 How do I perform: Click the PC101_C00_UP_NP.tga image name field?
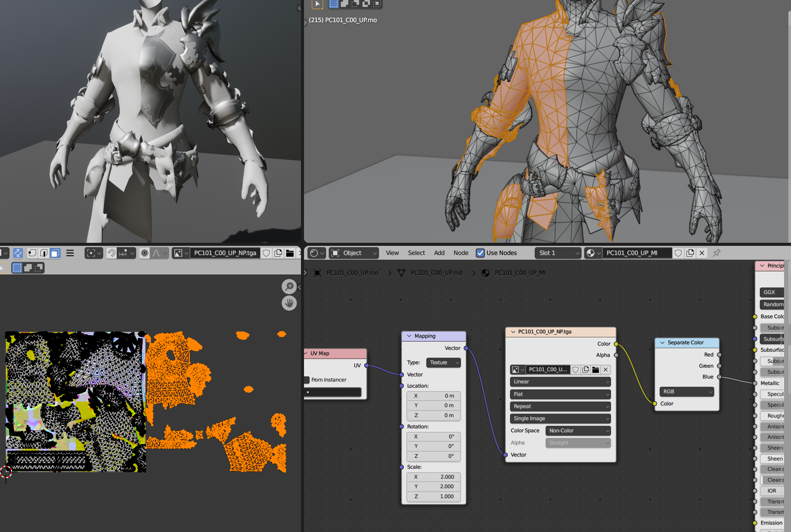tap(225, 253)
